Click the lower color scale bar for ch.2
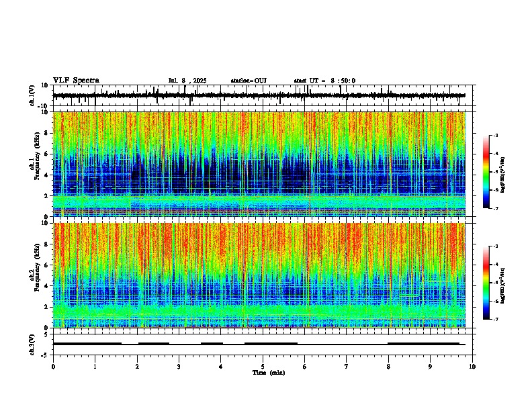 486,283
